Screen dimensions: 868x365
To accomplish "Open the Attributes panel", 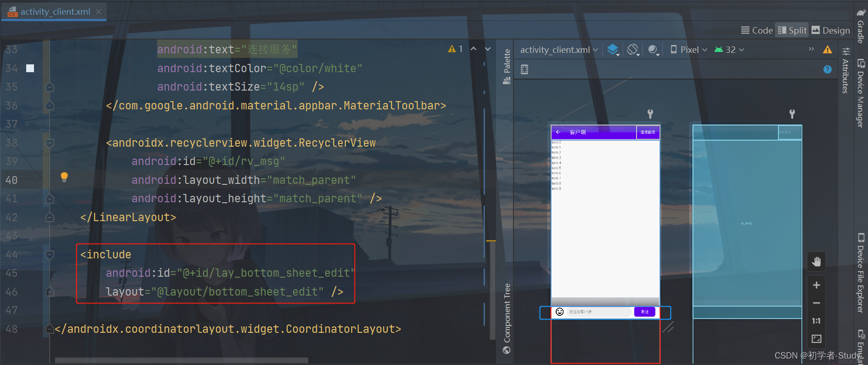I will click(845, 70).
